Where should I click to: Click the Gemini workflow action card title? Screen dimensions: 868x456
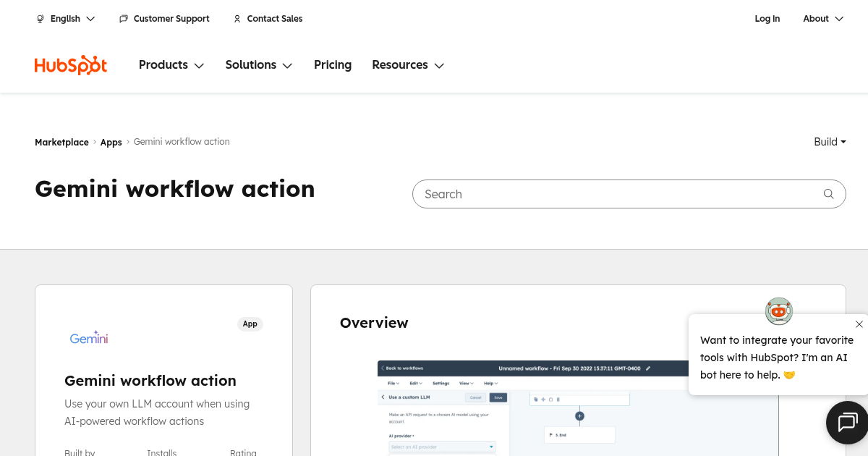[x=150, y=381]
